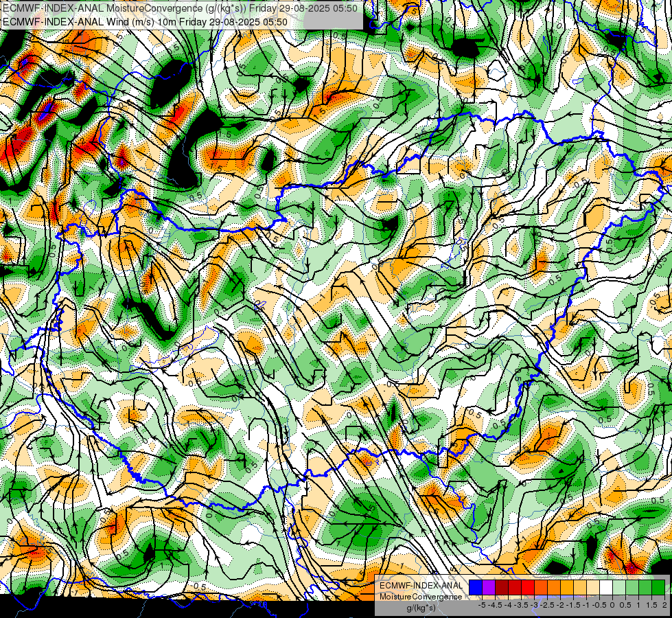Click the -3.5 value on legend scale
The image size is (672, 618).
[x=522, y=605]
